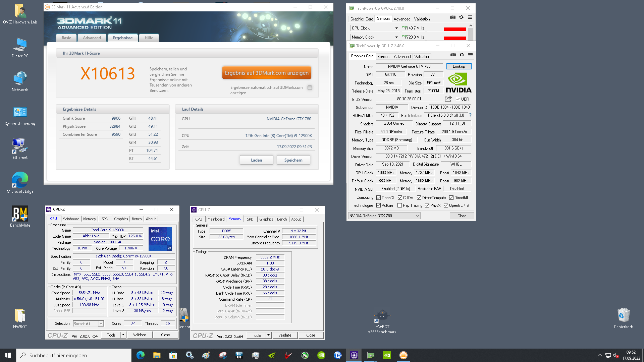The image size is (644, 362).
Task: Open Dieser PC desktop icon
Action: pyautogui.click(x=20, y=48)
